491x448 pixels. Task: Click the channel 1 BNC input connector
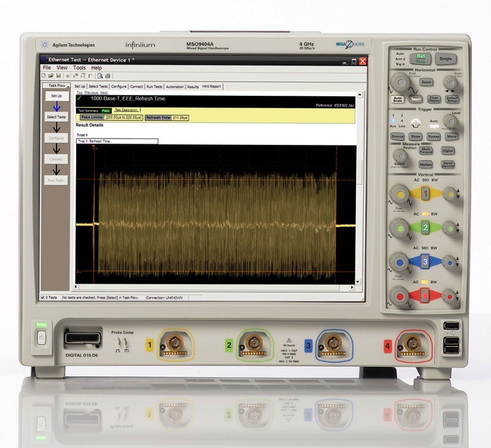click(x=175, y=344)
